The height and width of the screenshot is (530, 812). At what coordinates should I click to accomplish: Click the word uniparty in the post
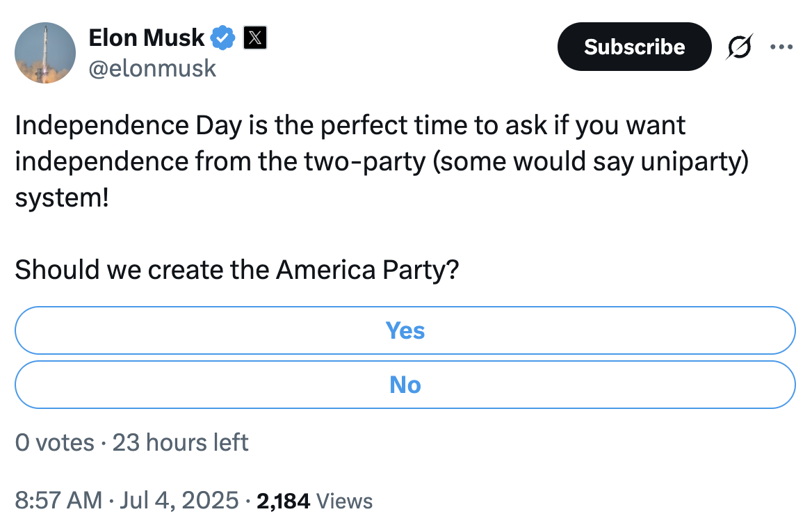pyautogui.click(x=690, y=162)
